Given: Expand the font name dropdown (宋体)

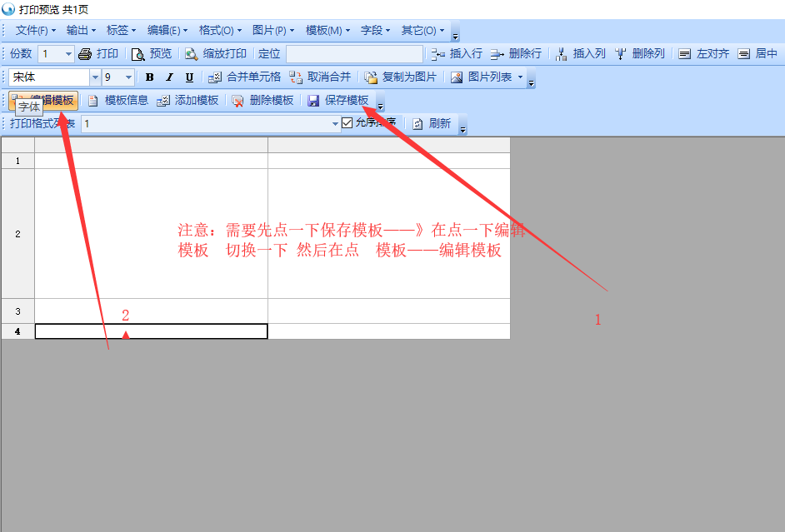Looking at the screenshot, I should point(95,77).
